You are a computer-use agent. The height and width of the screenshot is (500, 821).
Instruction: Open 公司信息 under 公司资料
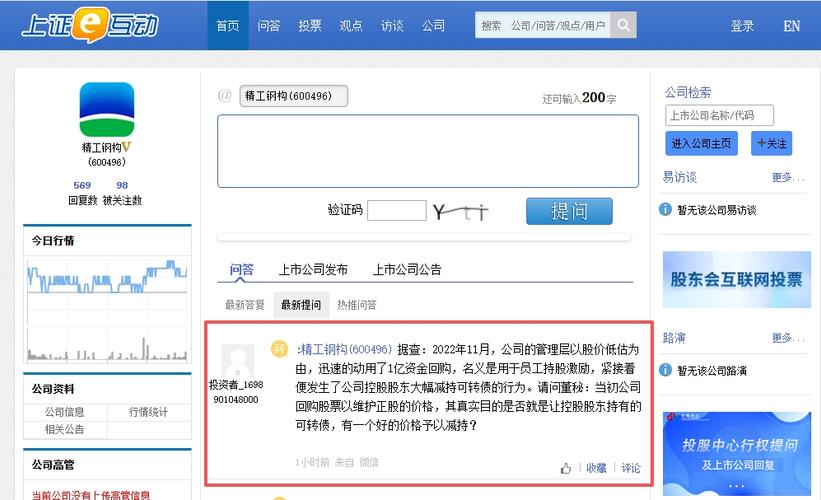(64, 412)
